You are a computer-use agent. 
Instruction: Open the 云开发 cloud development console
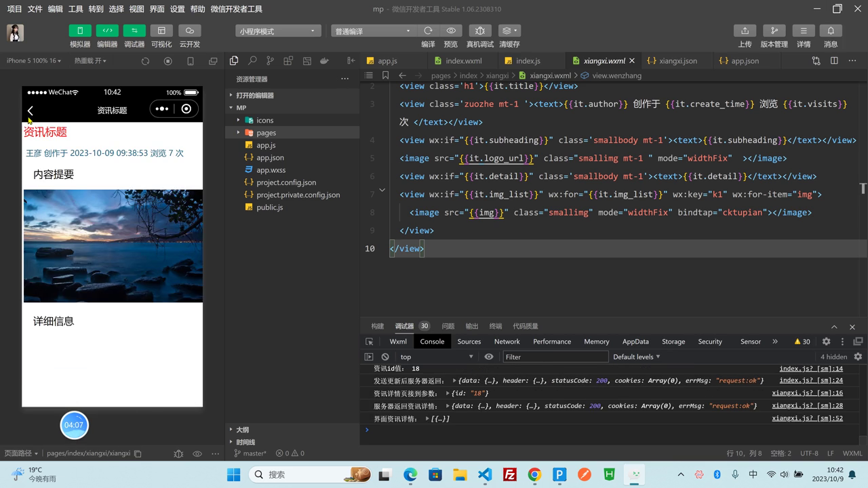(x=190, y=30)
